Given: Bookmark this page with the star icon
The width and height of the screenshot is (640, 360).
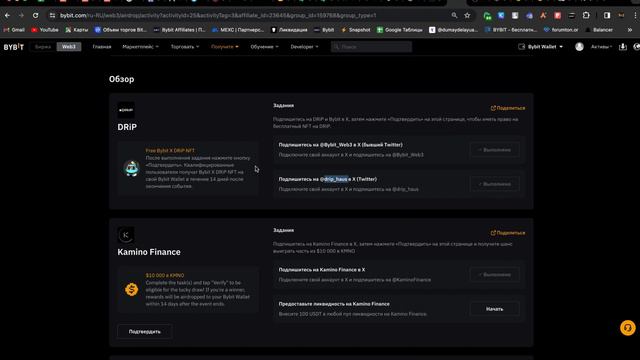Looking at the screenshot, I should point(467,16).
